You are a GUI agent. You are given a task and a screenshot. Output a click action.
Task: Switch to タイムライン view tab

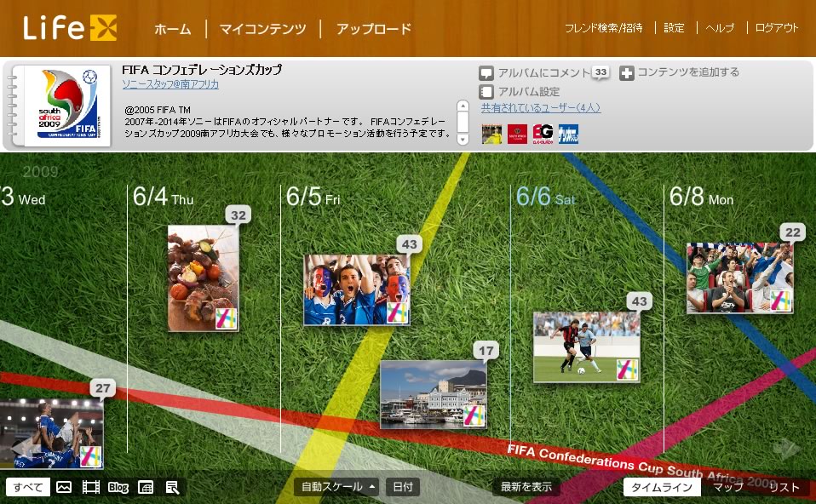(662, 487)
